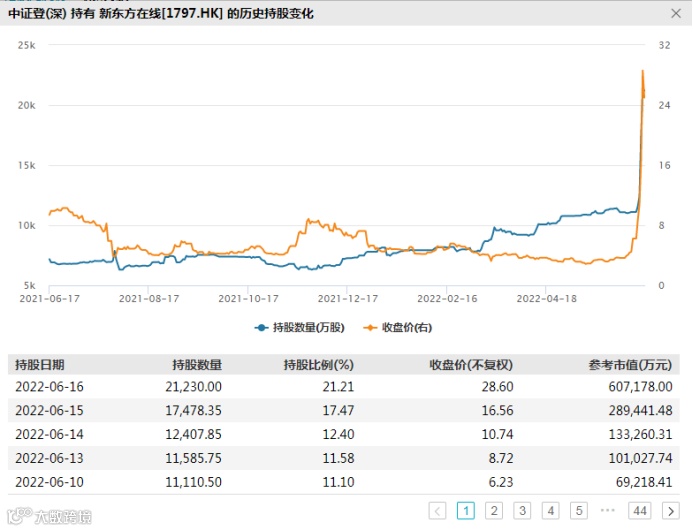This screenshot has height=531, width=693.
Task: Select the 2022-06-13 date cell
Action: click(x=50, y=458)
